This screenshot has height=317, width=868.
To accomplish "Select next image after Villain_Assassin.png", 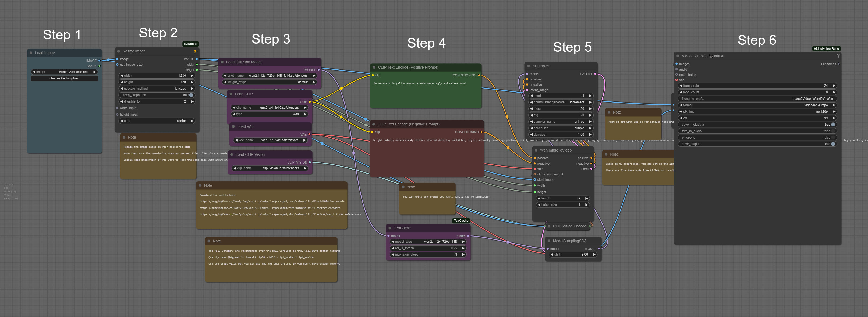I will point(95,72).
